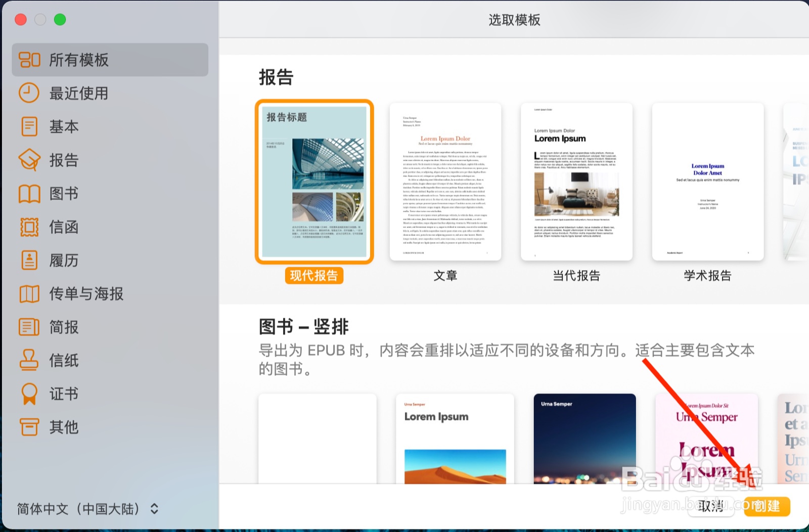
Task: Select the 证书 category icon
Action: click(29, 394)
